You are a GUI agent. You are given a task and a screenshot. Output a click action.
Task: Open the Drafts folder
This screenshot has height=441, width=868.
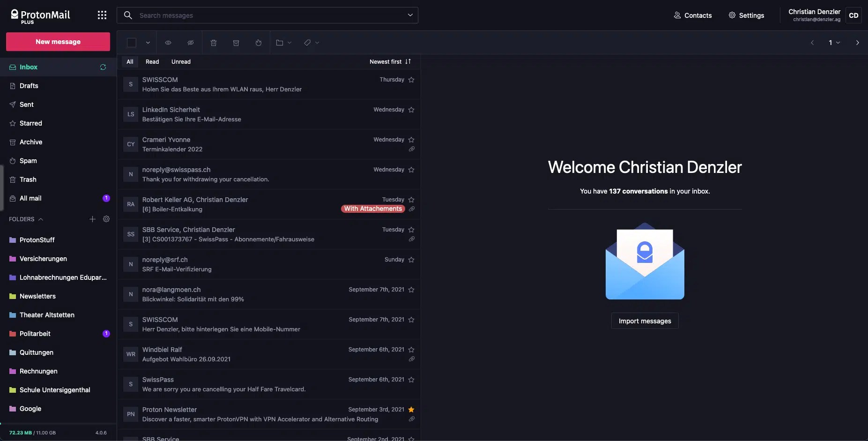click(x=58, y=86)
